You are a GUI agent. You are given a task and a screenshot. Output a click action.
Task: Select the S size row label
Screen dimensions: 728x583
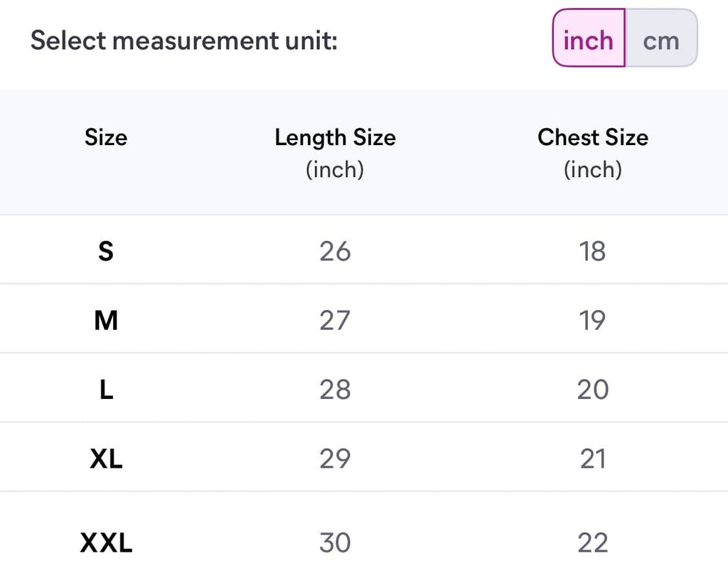click(x=106, y=251)
